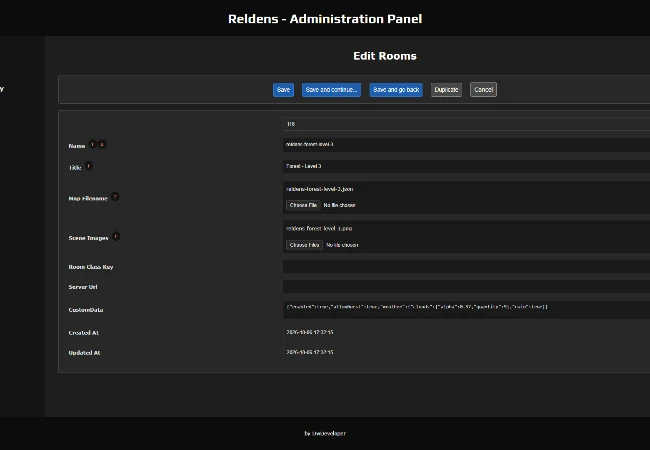Click the Updated At label
This screenshot has height=450, width=650.
pos(85,353)
